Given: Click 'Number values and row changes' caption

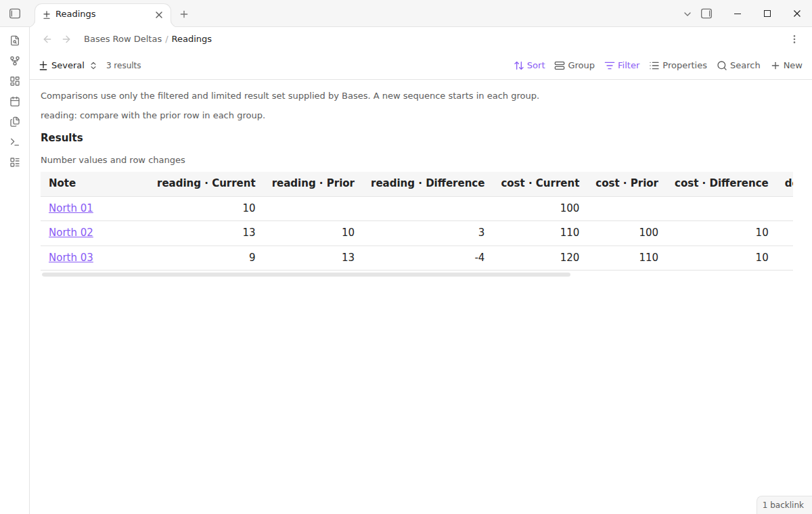Looking at the screenshot, I should tap(113, 160).
